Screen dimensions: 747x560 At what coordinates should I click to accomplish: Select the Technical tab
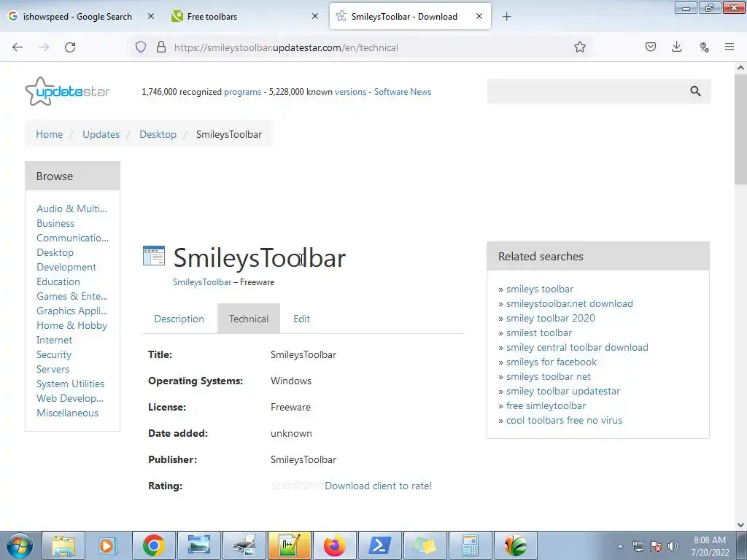(249, 319)
